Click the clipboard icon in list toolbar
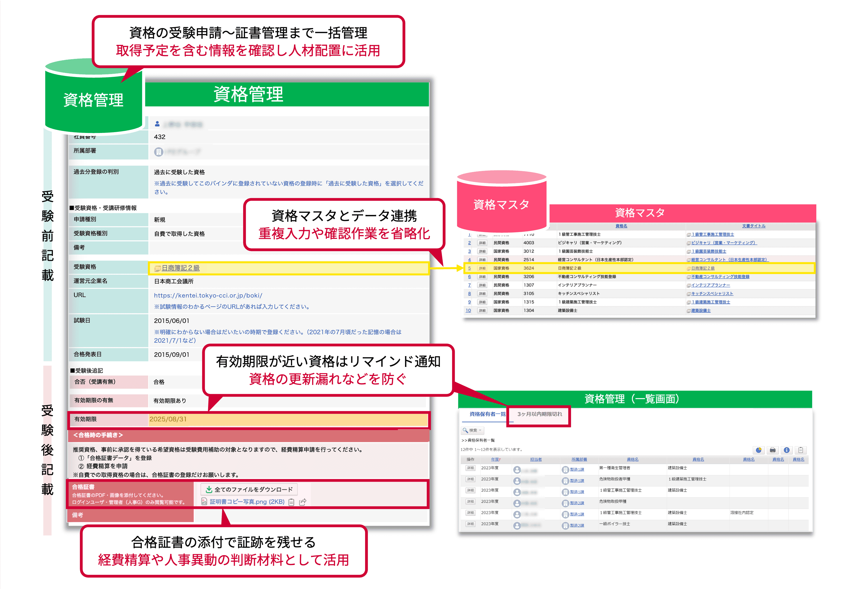Viewport: 868px width, 589px height. 800,450
